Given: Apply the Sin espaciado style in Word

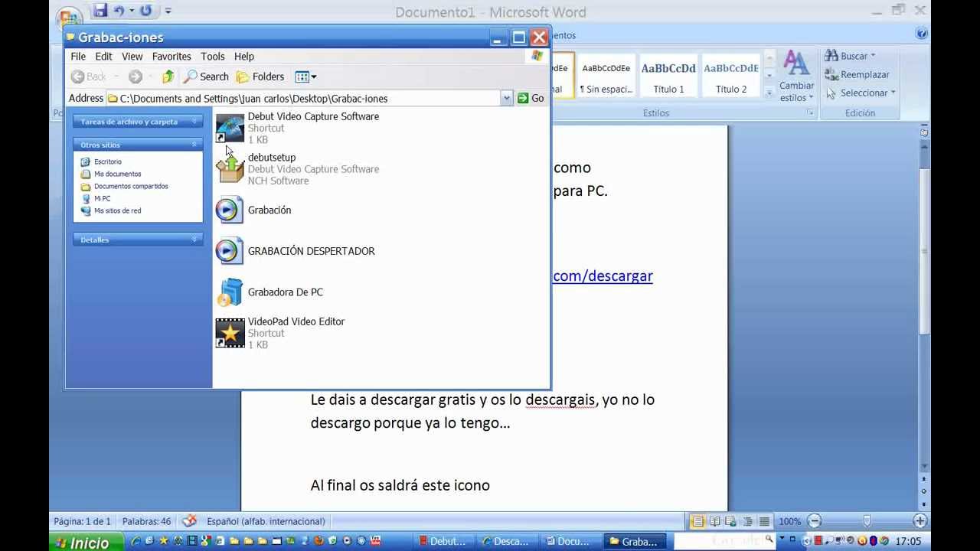Looking at the screenshot, I should (606, 76).
